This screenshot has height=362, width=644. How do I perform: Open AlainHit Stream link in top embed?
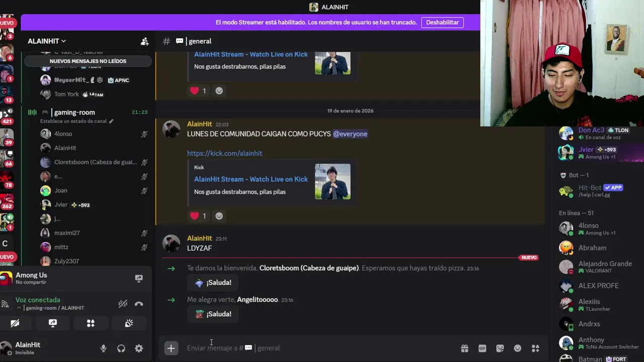point(251,54)
